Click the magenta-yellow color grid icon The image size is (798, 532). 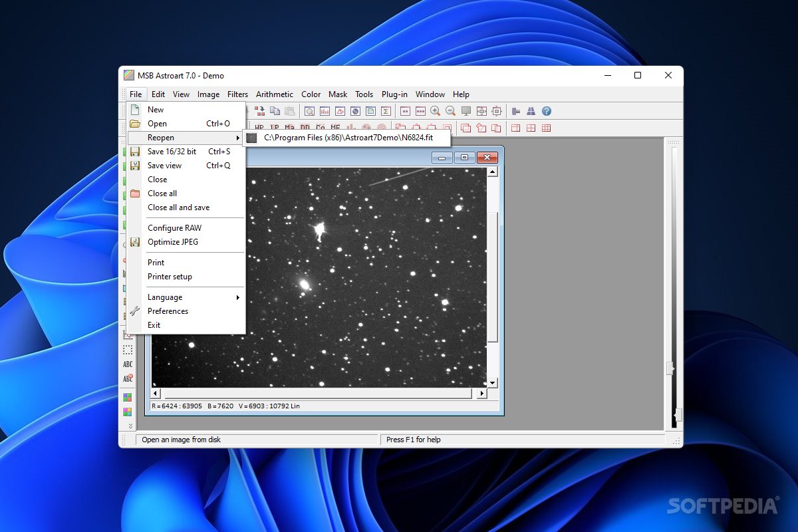click(x=128, y=412)
